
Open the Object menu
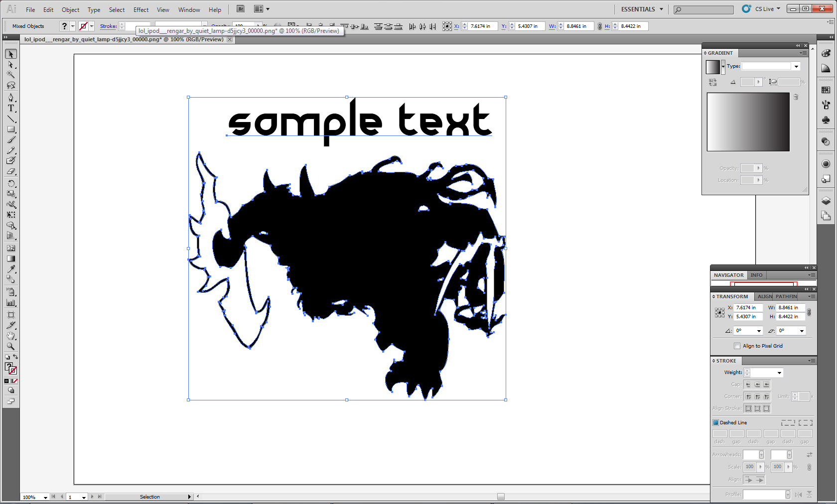pos(70,9)
